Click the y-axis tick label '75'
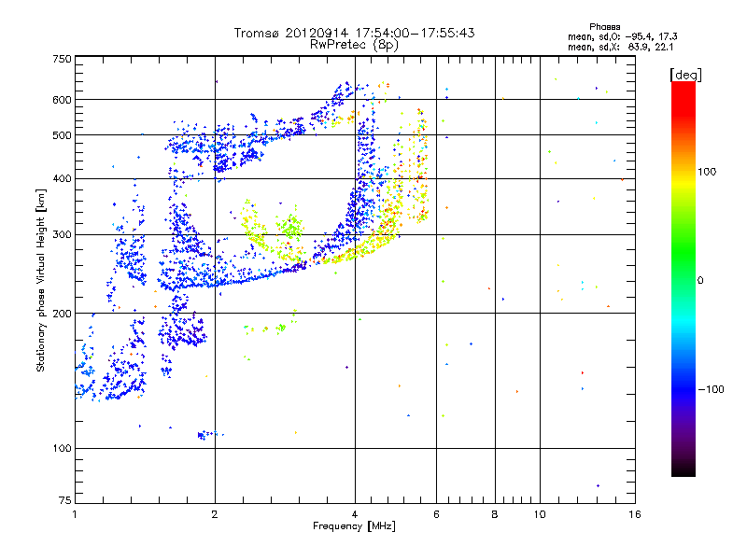The width and height of the screenshot is (747, 560). (65, 500)
